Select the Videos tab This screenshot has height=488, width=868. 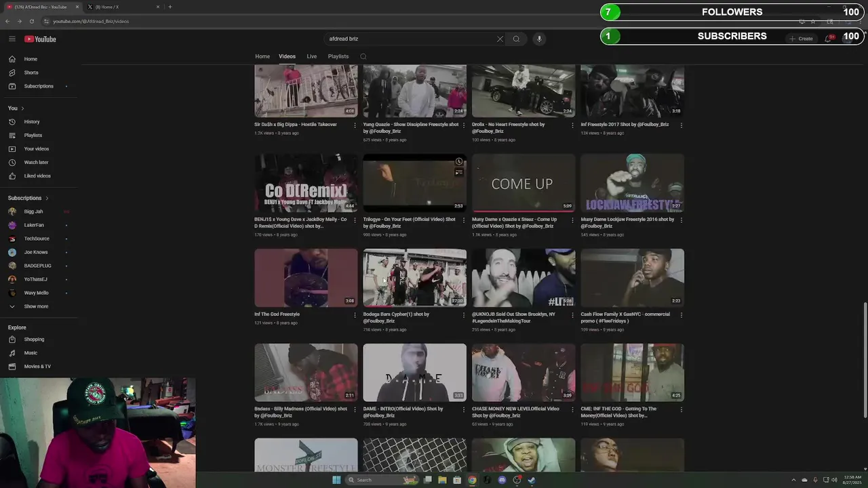[x=287, y=56]
